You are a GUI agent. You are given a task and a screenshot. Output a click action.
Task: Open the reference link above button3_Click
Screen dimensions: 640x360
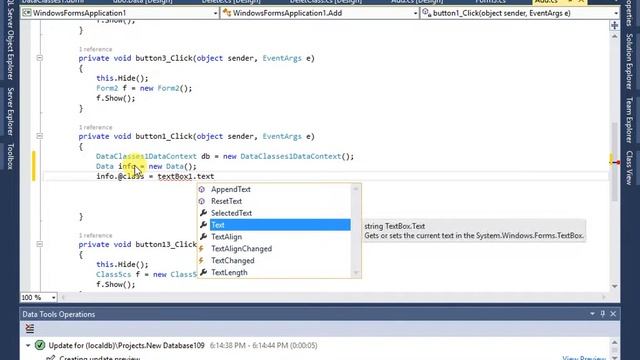pos(95,49)
